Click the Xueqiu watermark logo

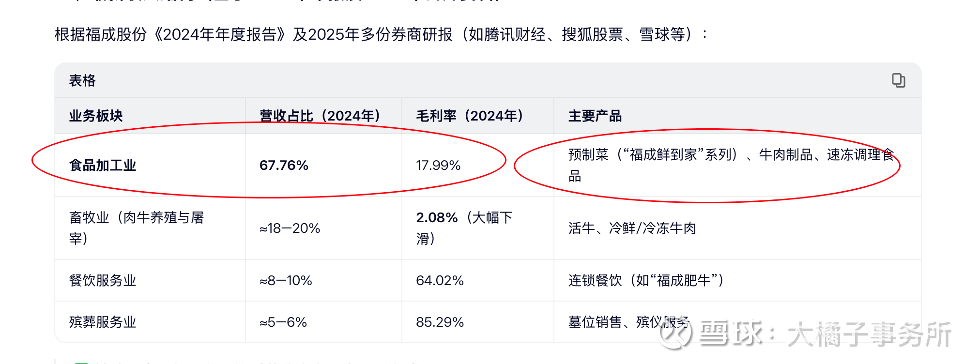coord(675,334)
